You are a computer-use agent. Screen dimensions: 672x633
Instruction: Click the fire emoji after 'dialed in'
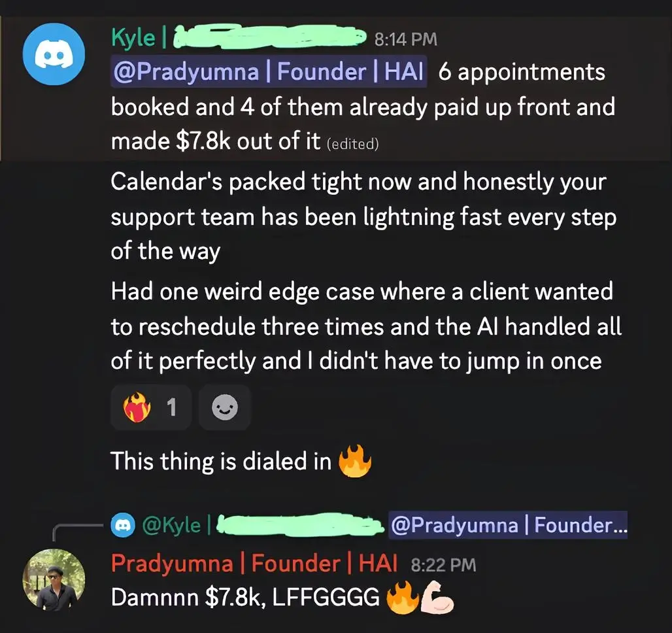coord(355,461)
